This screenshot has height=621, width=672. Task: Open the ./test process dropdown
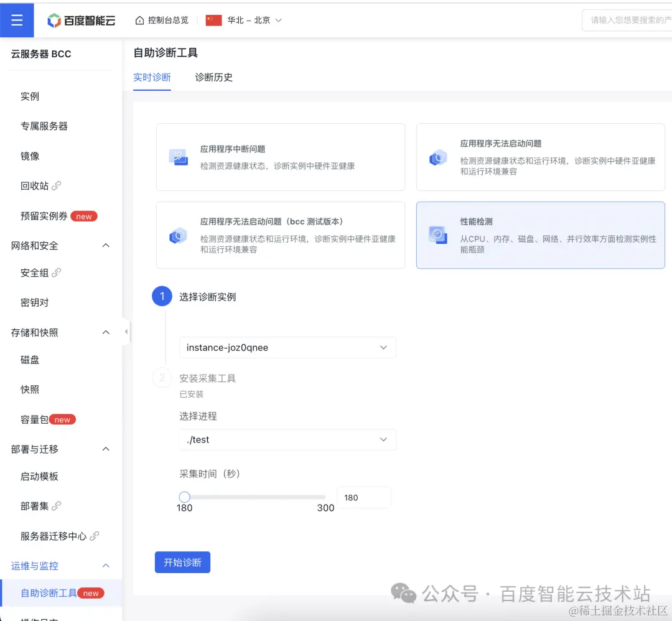point(287,439)
